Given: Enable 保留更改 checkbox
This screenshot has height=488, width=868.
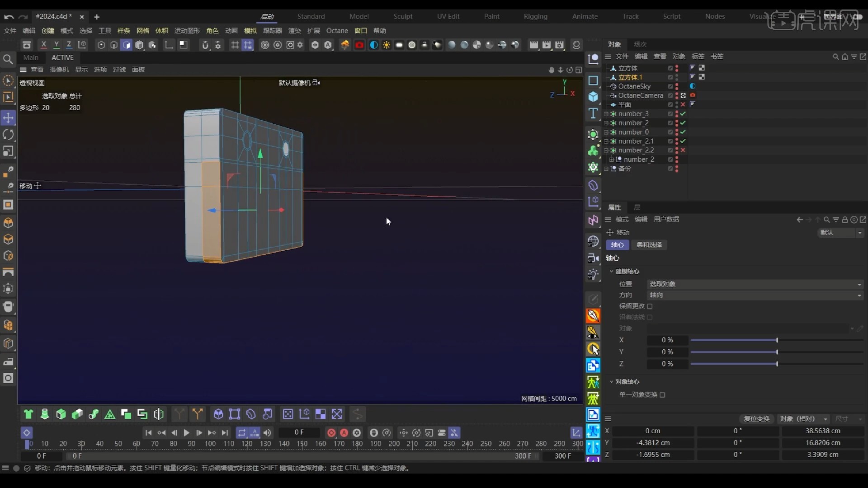Looking at the screenshot, I should point(650,306).
